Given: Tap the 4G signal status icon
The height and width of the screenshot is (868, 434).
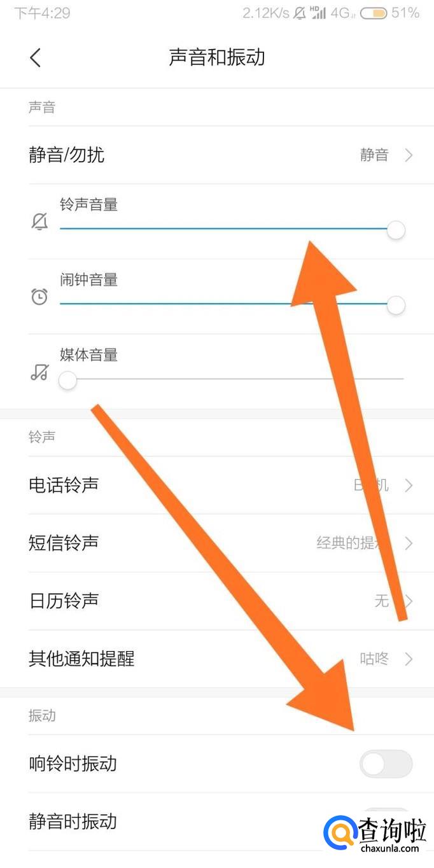Looking at the screenshot, I should [x=341, y=13].
